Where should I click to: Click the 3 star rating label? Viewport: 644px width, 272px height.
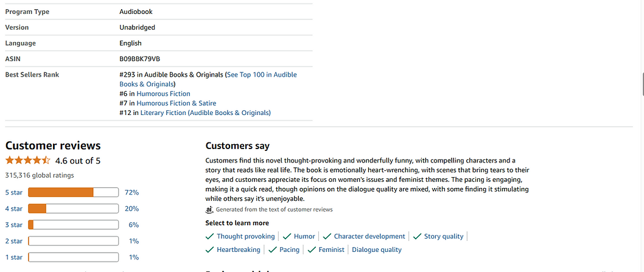click(x=14, y=225)
